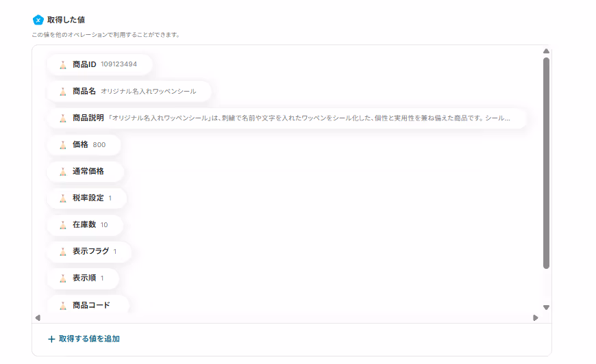Click the app icon on the 通常価格 chip
Image resolution: width=596 pixels, height=364 pixels.
click(63, 172)
